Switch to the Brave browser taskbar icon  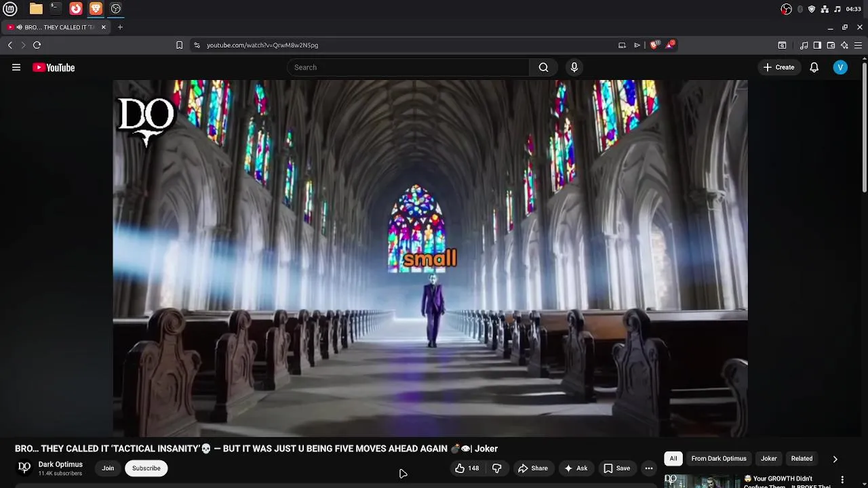coord(96,9)
